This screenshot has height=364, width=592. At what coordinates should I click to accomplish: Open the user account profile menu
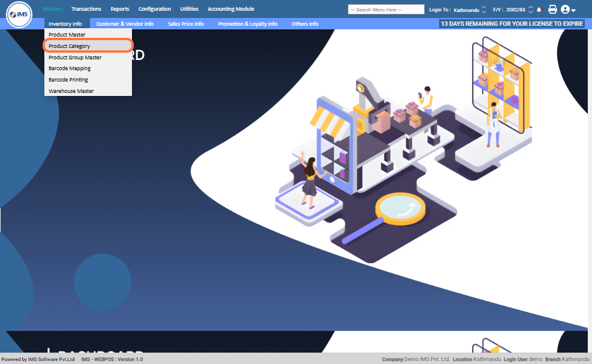(567, 10)
